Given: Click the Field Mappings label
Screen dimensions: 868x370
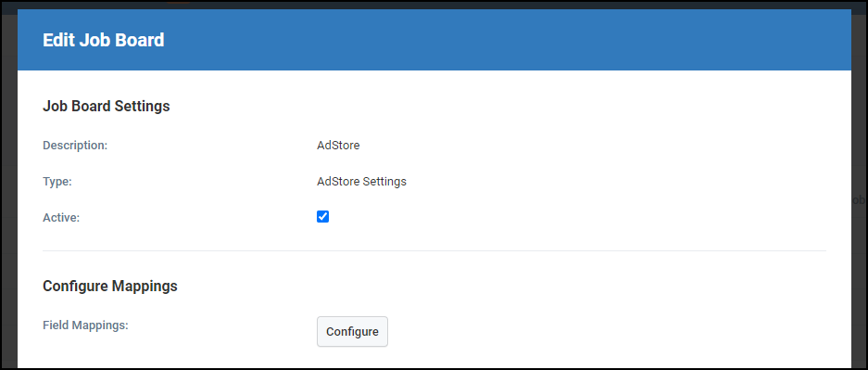Looking at the screenshot, I should click(85, 325).
